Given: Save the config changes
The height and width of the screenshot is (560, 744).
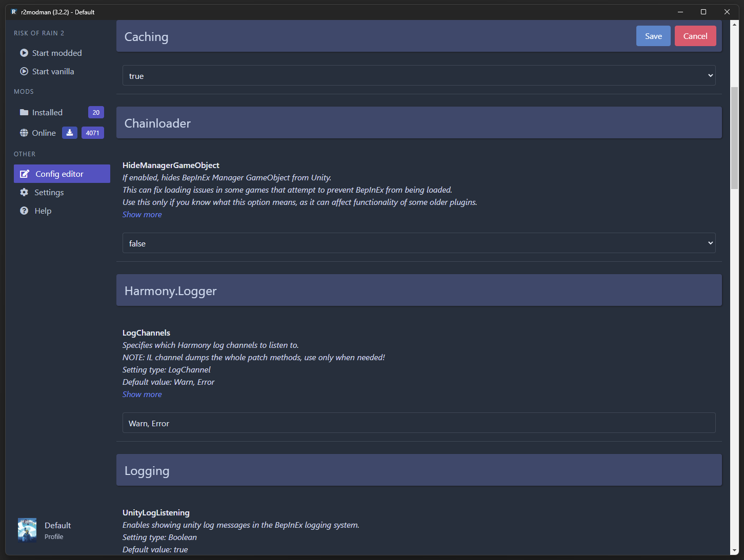Looking at the screenshot, I should 653,36.
